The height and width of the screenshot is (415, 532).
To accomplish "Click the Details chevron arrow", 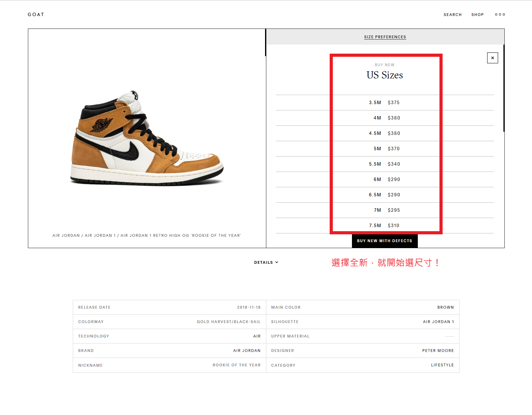I will (x=277, y=262).
